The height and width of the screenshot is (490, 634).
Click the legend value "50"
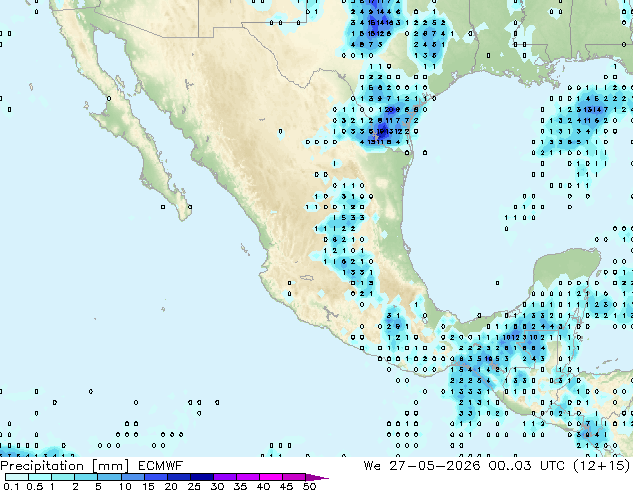coord(309,486)
